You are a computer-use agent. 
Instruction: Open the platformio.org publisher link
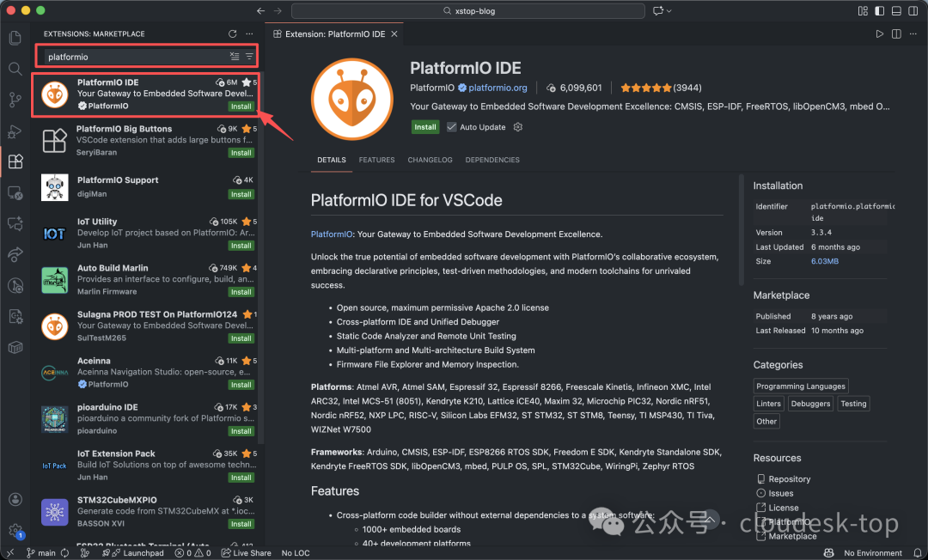(498, 88)
